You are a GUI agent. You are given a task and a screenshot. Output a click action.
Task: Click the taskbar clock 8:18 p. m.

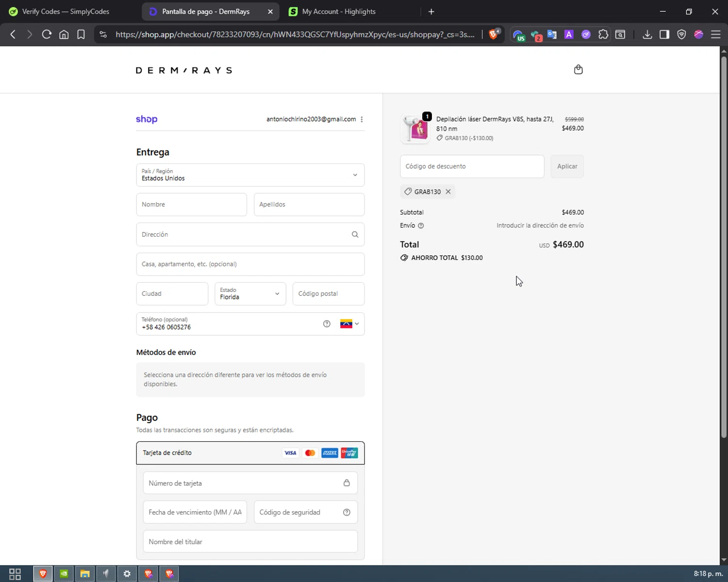click(708, 574)
